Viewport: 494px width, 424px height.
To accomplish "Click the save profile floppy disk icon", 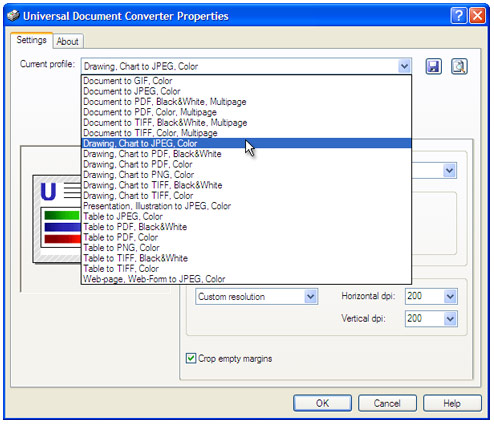I will tap(434, 66).
